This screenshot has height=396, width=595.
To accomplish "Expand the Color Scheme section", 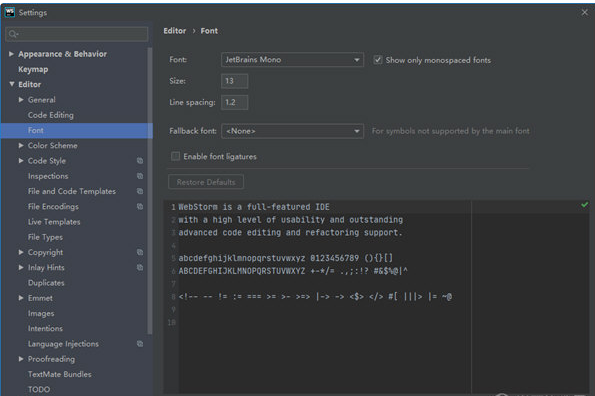I will pos(21,145).
